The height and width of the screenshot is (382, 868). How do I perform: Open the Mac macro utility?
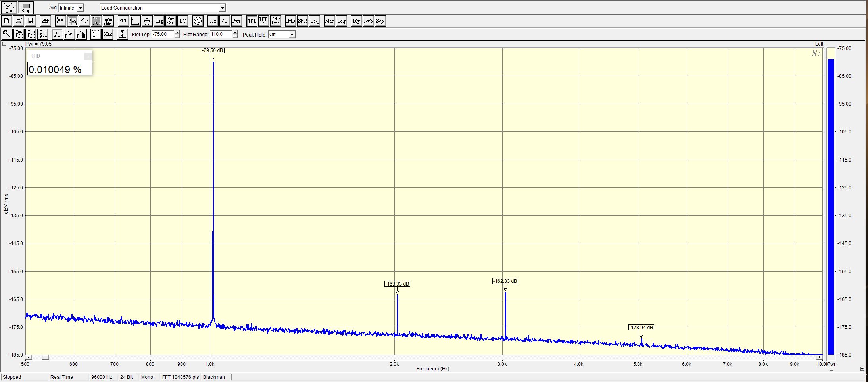click(330, 21)
